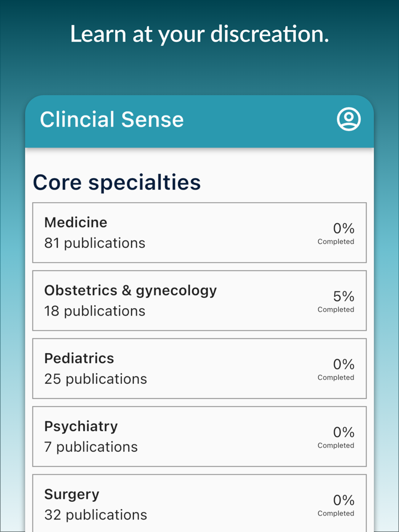Tap the Core specialties heading
The width and height of the screenshot is (399, 532).
coord(117,182)
